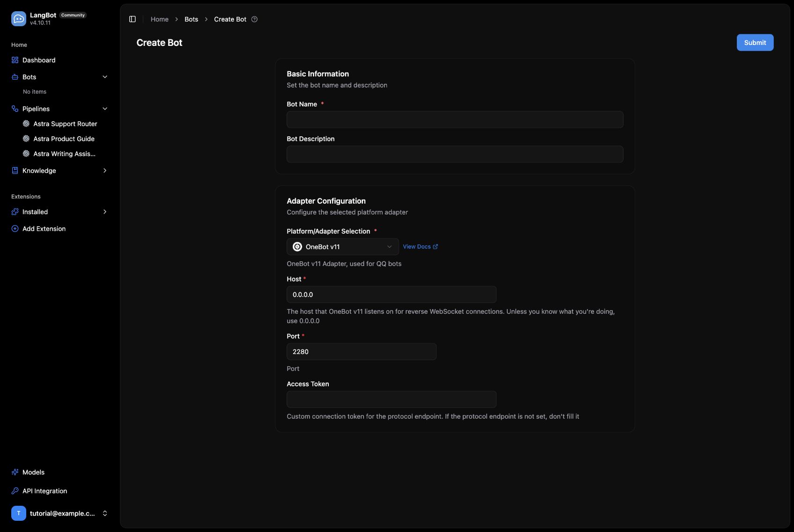
Task: Click the Host input field
Action: (x=392, y=295)
